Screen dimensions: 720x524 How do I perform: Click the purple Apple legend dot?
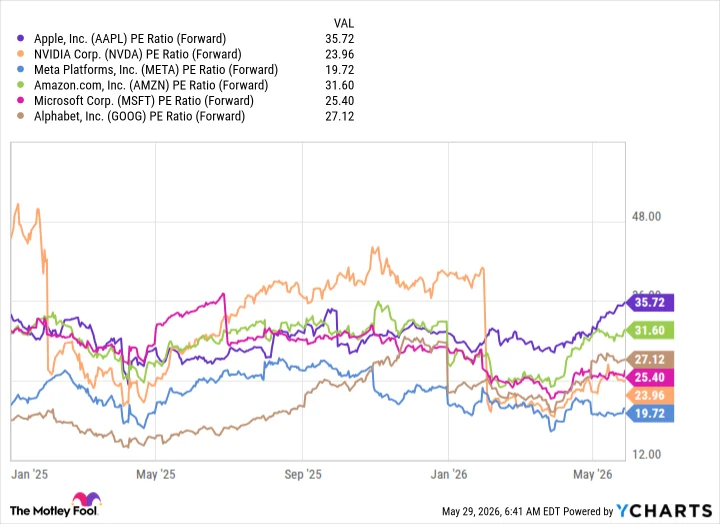click(20, 39)
